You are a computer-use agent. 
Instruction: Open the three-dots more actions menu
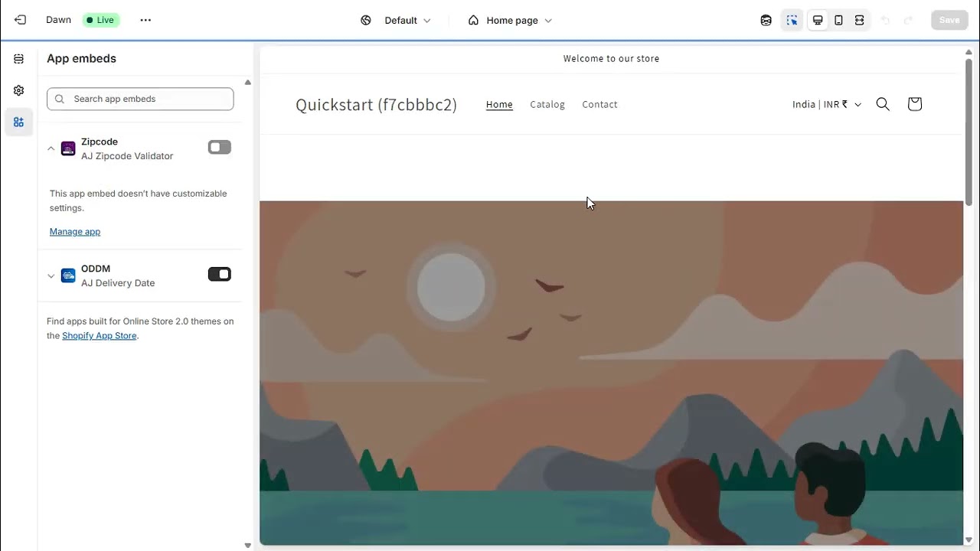tap(145, 20)
